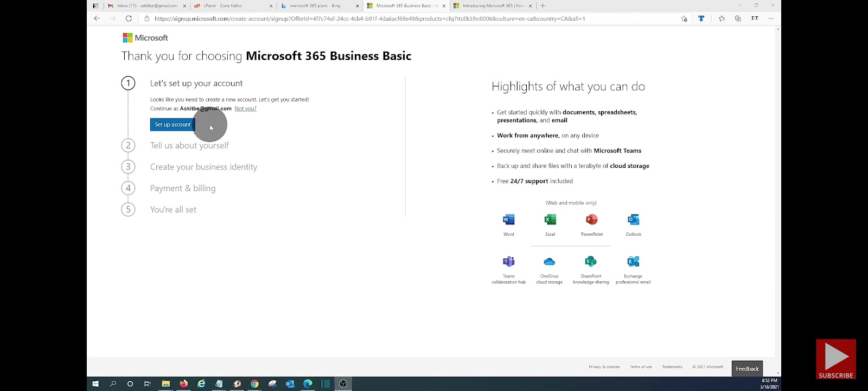
Task: Open Microsoft Edge from the taskbar
Action: [308, 384]
